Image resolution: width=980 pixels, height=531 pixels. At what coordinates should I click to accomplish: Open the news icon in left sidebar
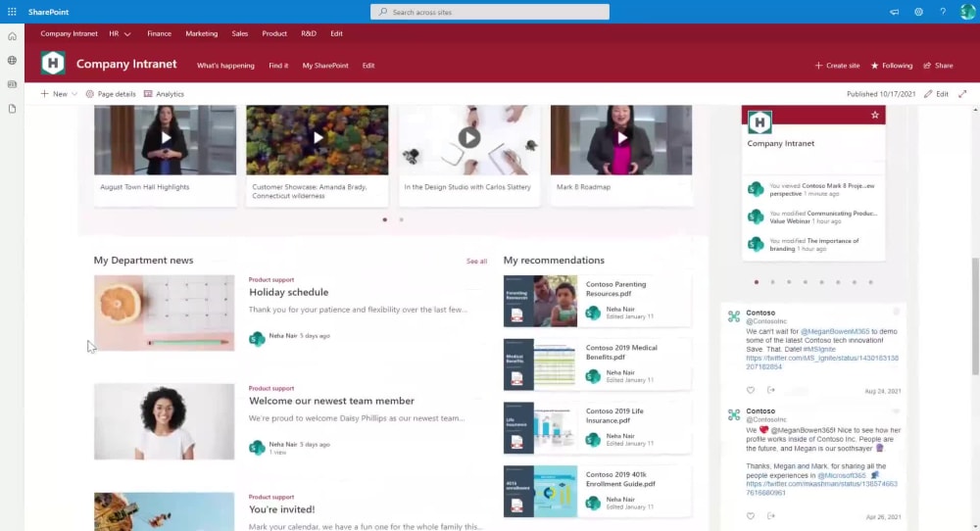pyautogui.click(x=12, y=84)
